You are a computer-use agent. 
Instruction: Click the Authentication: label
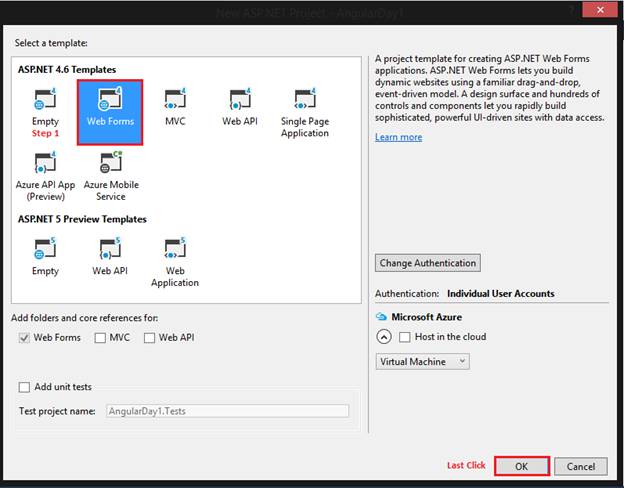pyautogui.click(x=407, y=294)
